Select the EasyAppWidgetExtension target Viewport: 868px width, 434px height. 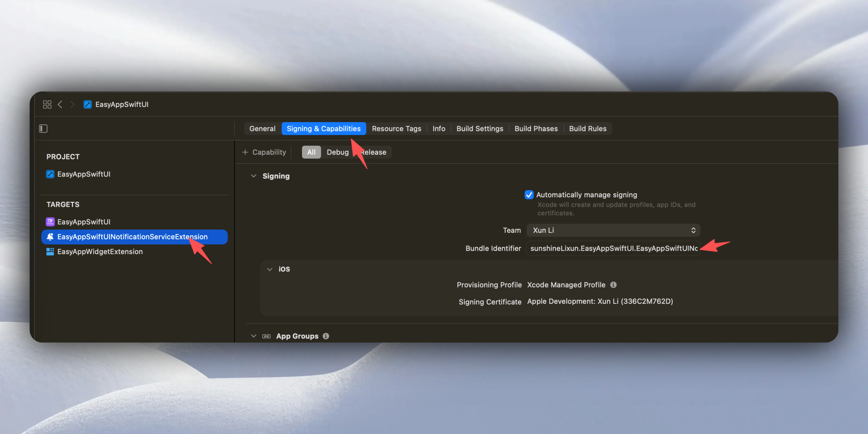point(100,251)
